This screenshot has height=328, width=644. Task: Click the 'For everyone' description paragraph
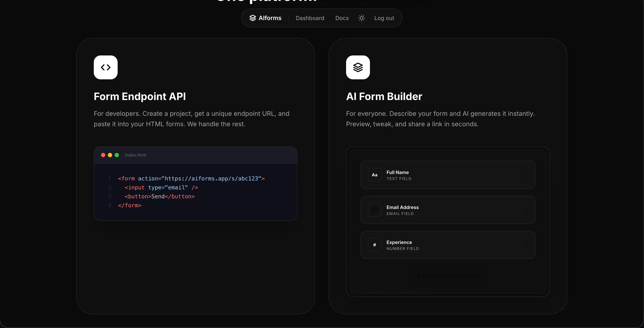(x=440, y=119)
